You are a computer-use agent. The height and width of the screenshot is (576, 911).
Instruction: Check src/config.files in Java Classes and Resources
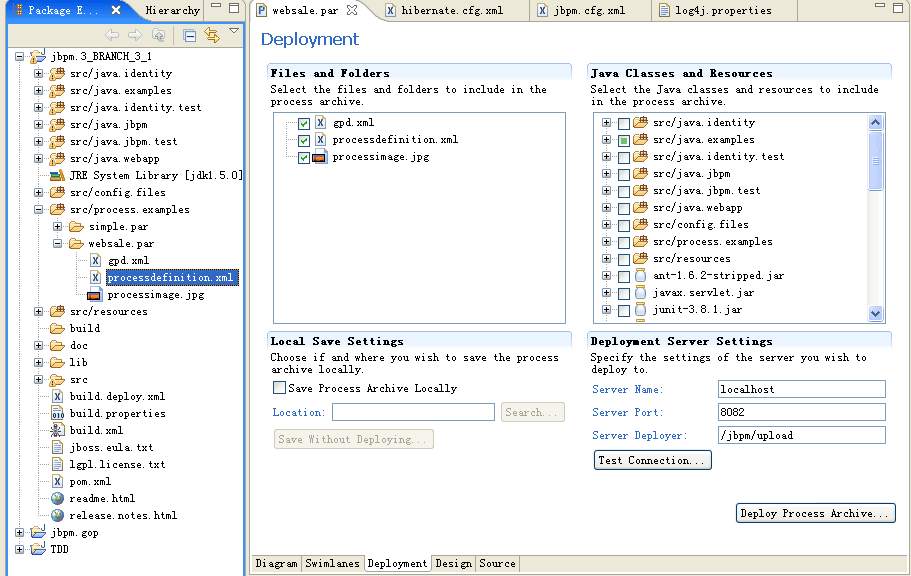pos(623,226)
